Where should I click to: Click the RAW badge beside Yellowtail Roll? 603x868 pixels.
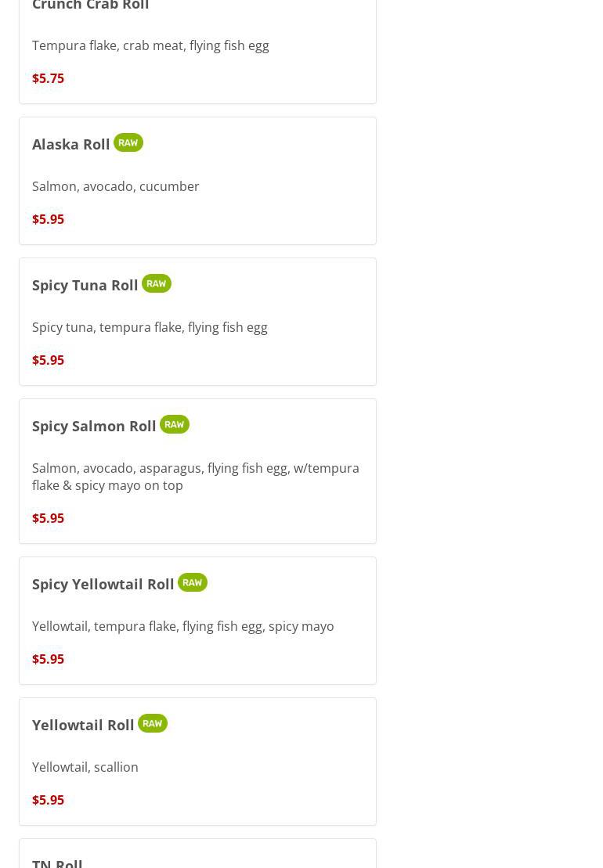[x=152, y=723]
